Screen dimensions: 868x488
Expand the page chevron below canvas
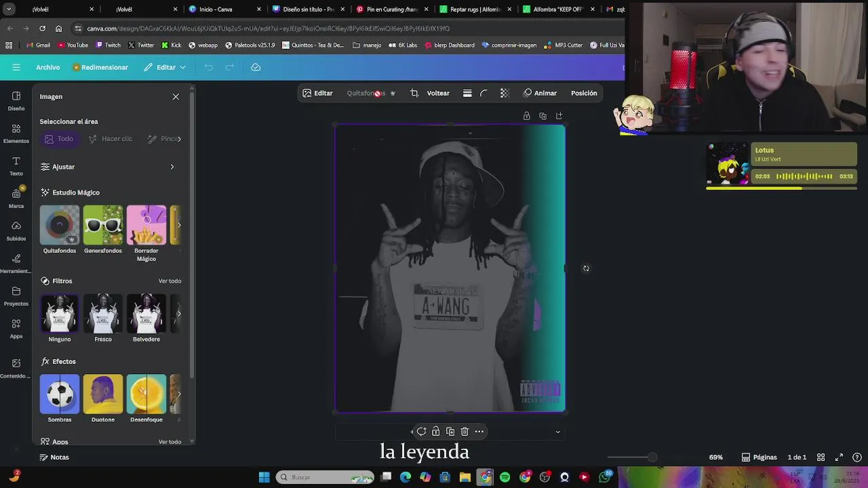[x=558, y=432]
